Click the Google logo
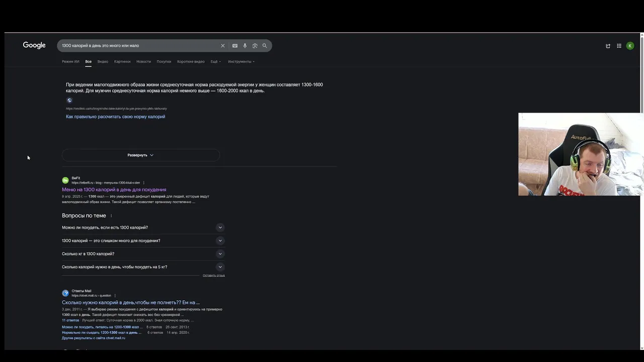Screen dimensions: 644x362 coord(34,45)
